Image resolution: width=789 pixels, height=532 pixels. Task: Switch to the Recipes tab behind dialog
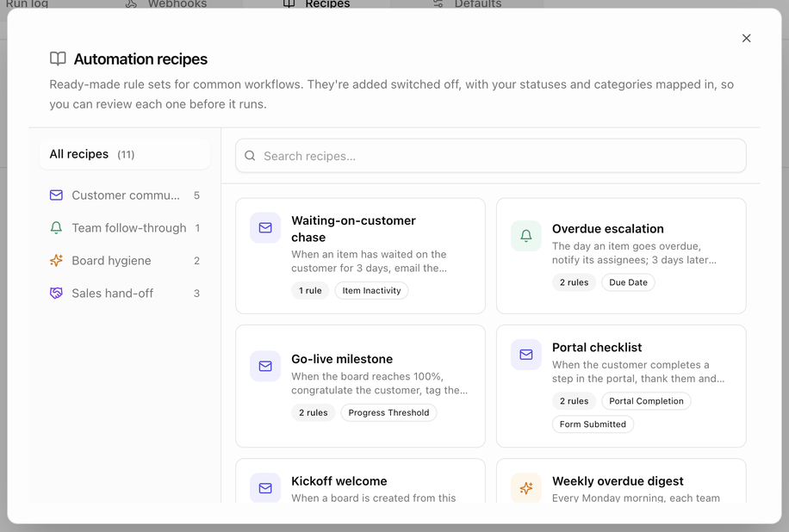tap(316, 4)
